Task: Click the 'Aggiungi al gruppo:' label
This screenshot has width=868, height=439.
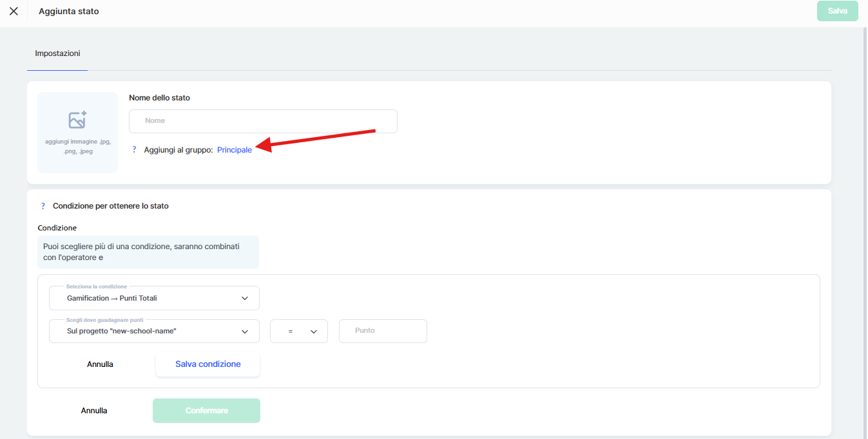Action: coord(178,149)
